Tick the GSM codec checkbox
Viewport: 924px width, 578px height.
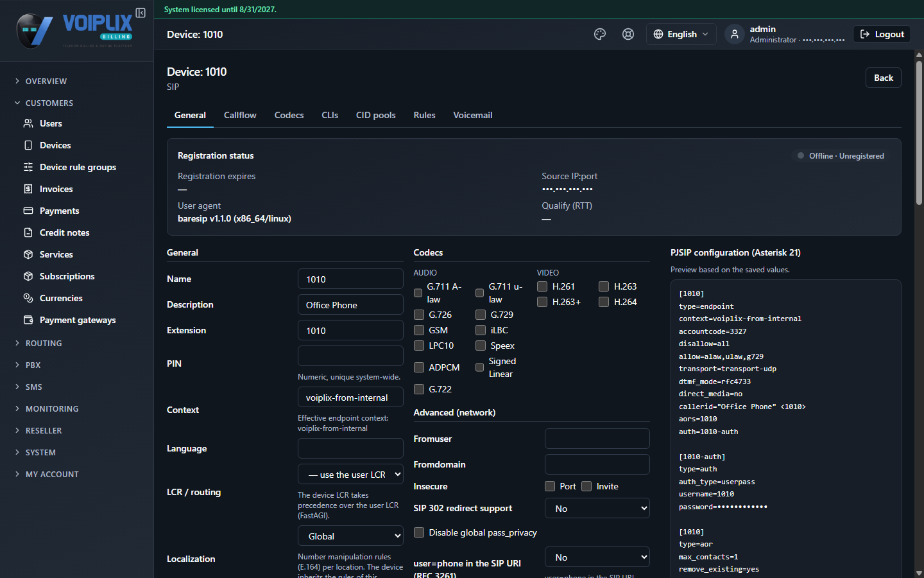419,330
